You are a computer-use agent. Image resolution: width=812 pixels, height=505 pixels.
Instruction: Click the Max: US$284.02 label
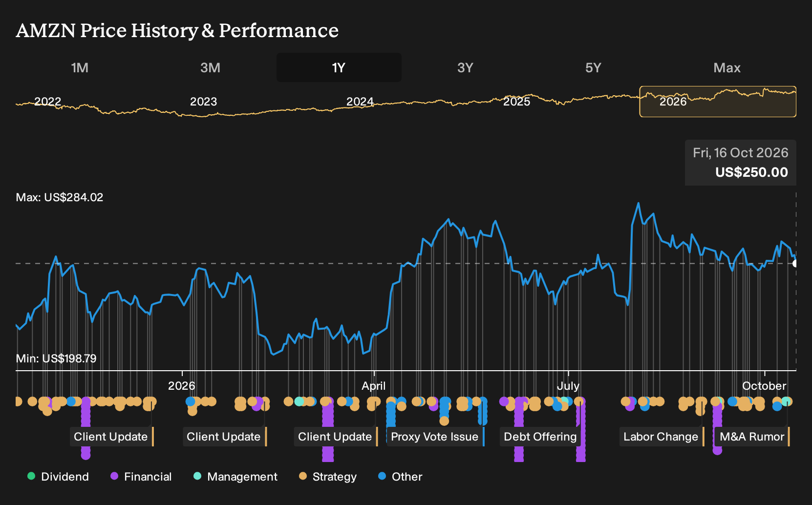[60, 197]
